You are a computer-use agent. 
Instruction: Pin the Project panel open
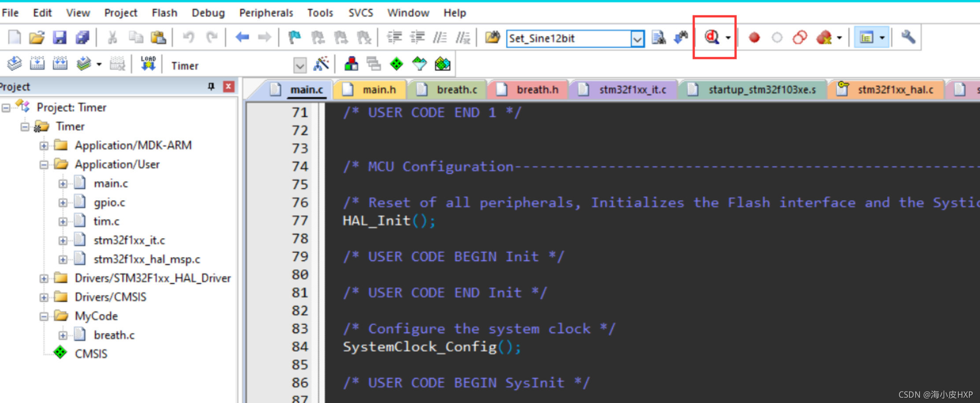pyautogui.click(x=211, y=87)
